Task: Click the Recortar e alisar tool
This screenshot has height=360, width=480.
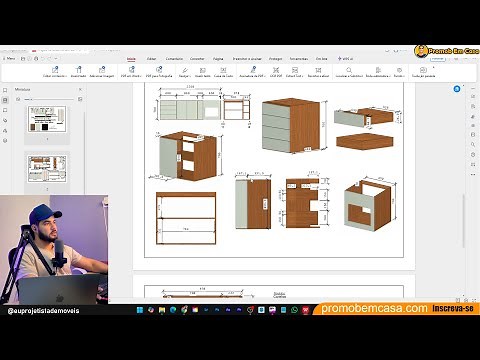Action: [x=318, y=72]
